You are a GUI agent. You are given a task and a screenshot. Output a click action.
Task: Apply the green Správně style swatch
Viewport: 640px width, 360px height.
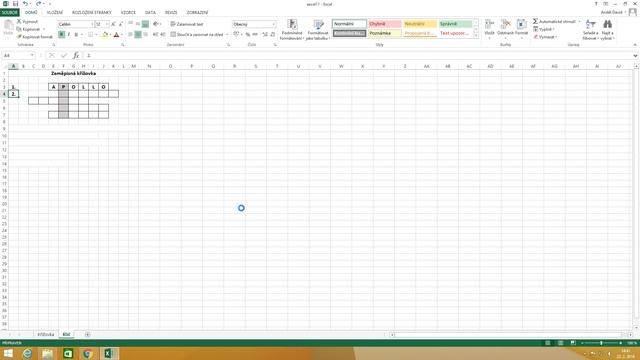(455, 24)
